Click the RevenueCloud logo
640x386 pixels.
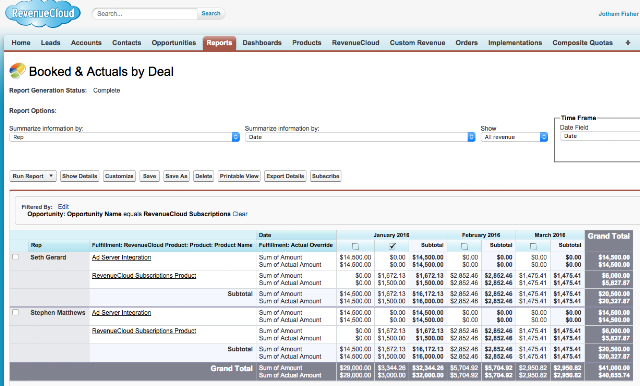pyautogui.click(x=43, y=13)
